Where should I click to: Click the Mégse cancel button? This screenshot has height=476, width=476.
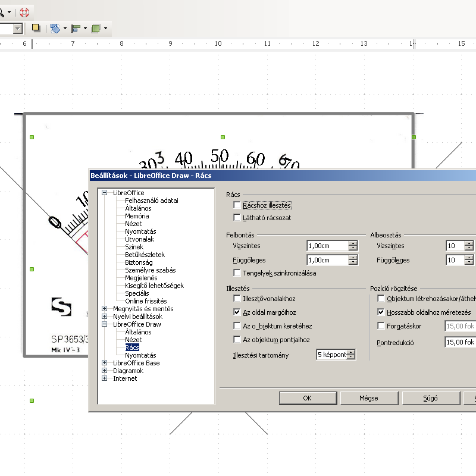pyautogui.click(x=368, y=398)
